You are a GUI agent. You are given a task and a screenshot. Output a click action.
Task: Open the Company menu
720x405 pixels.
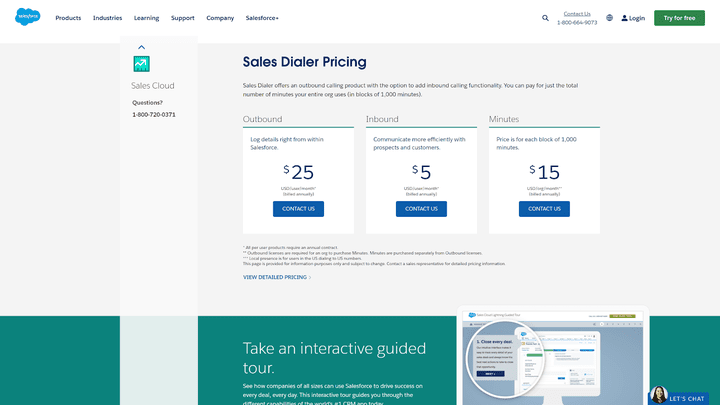[220, 18]
